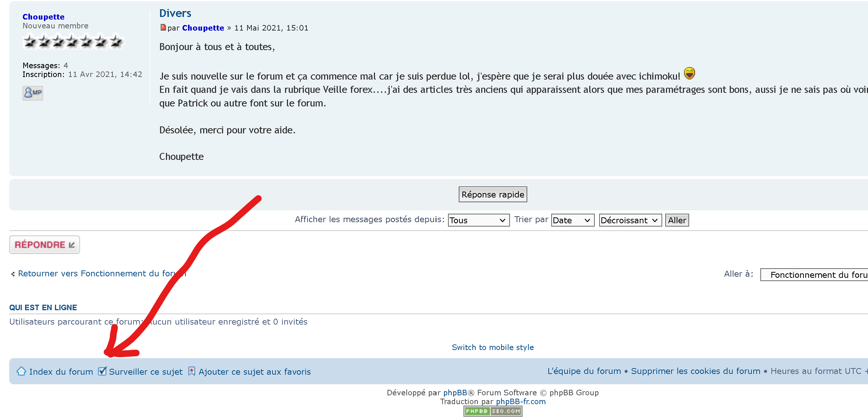The height and width of the screenshot is (420, 868).
Task: Click the star rank image under Nouveau membre
Action: (x=73, y=41)
